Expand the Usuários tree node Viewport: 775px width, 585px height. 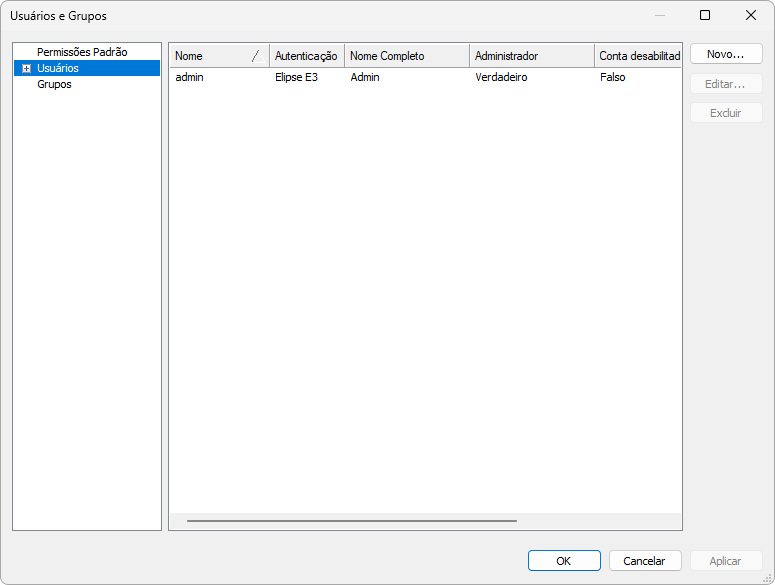[26, 68]
